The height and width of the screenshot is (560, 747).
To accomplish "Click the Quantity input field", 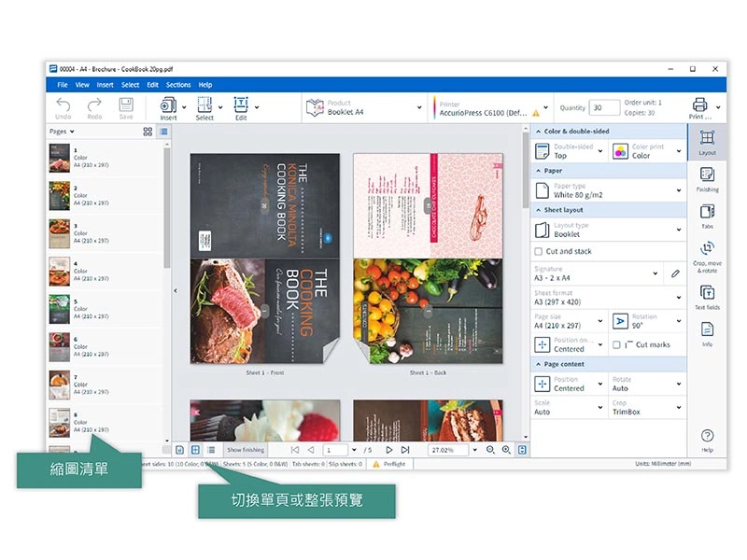I will coord(603,107).
